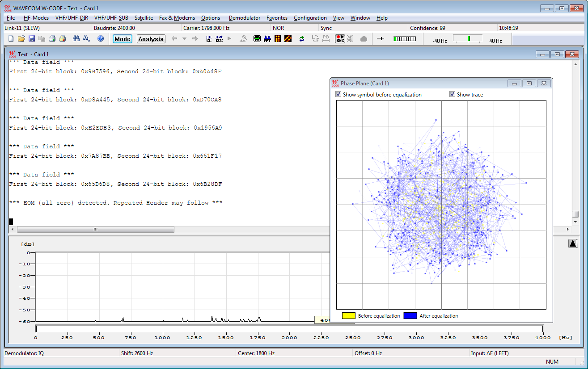
Task: Click the first Print icon
Action: (x=52, y=39)
